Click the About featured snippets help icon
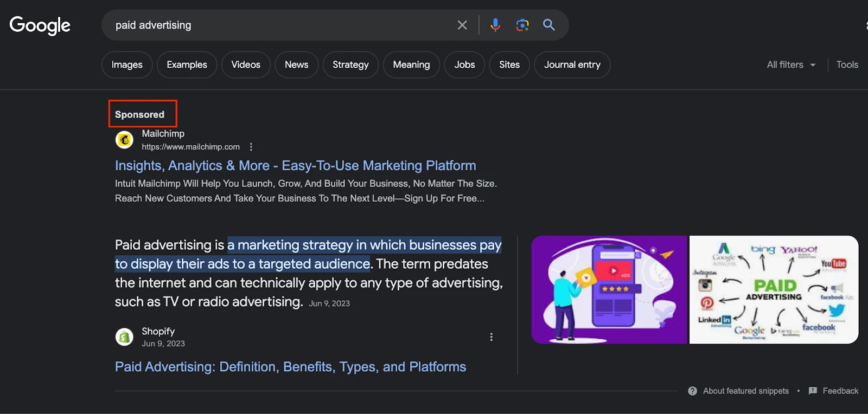This screenshot has height=414, width=868. coord(693,391)
